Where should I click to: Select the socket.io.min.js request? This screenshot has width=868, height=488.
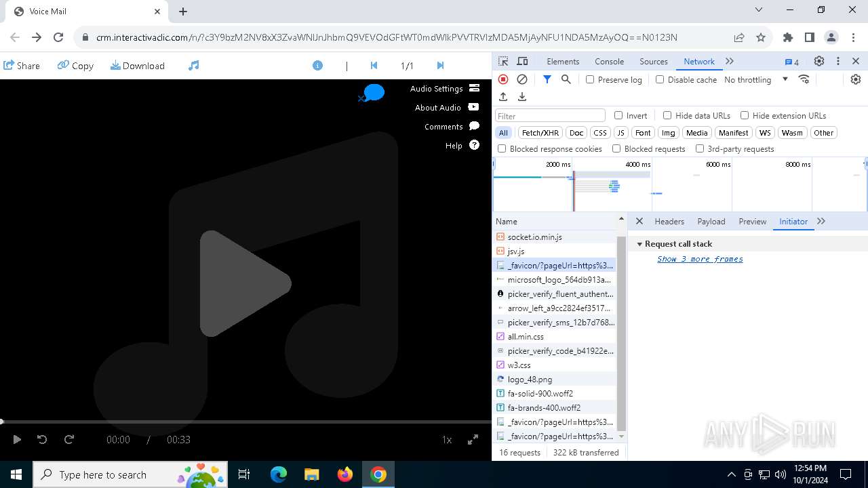coord(555,237)
